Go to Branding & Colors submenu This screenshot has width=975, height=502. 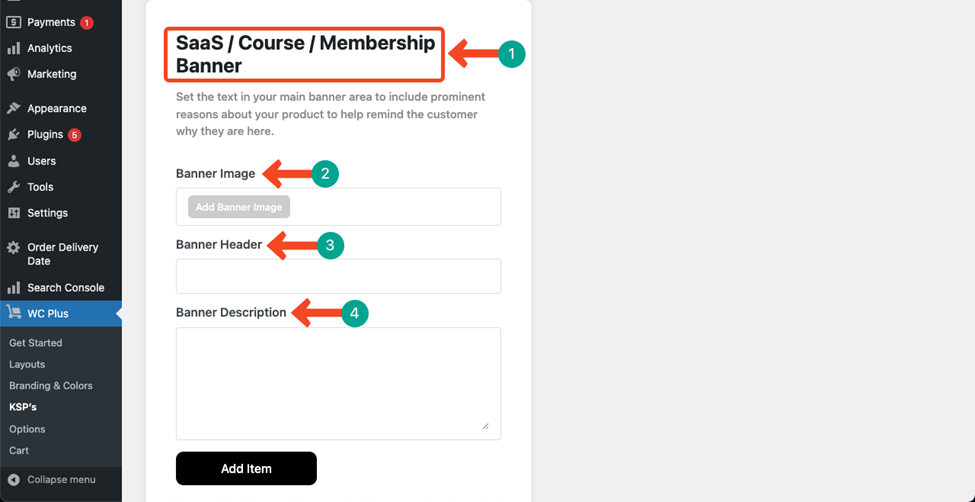point(51,386)
